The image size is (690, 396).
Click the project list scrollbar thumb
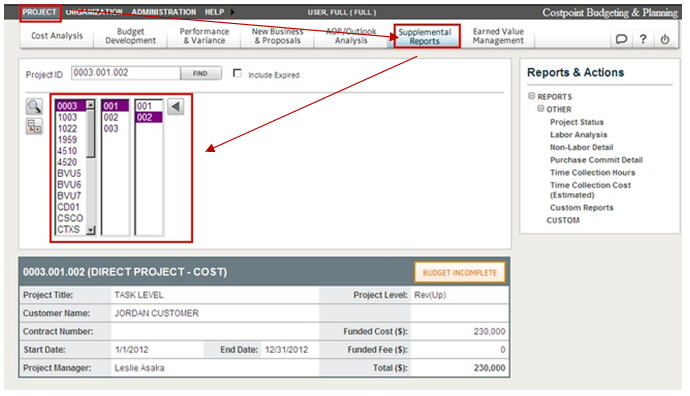click(x=91, y=133)
